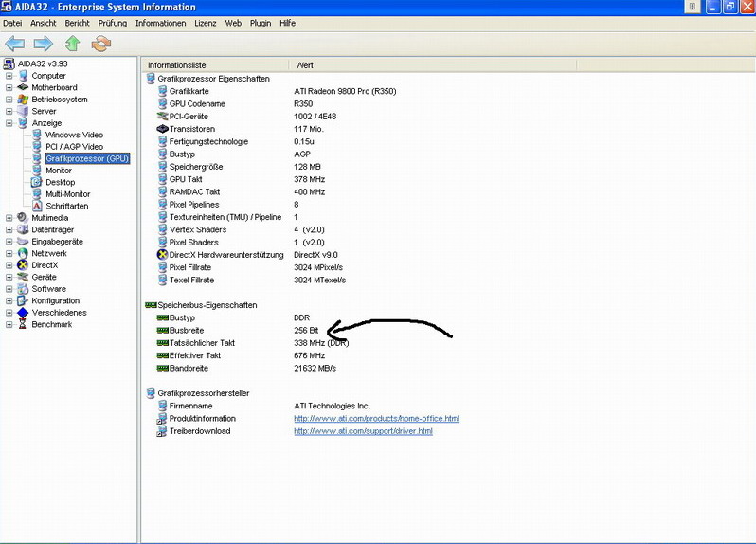This screenshot has width=756, height=544.
Task: Click the Effektiver Takt row label
Action: click(x=195, y=355)
